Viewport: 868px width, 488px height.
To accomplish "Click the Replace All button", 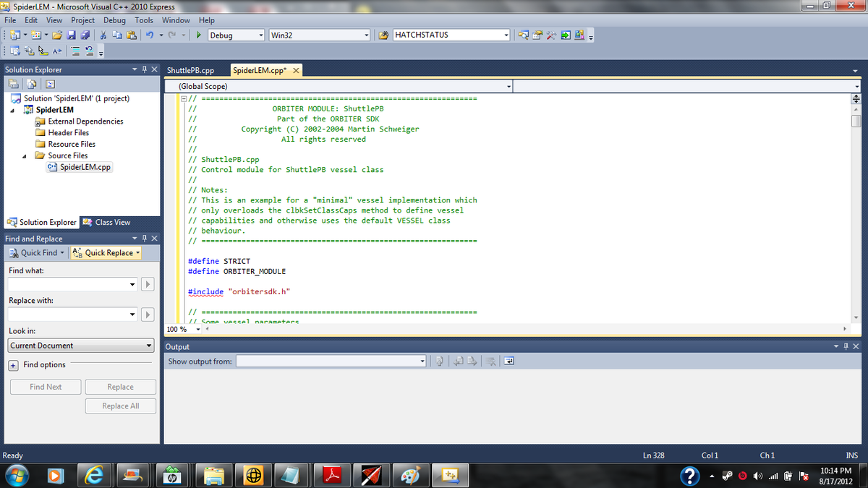I will pos(120,406).
